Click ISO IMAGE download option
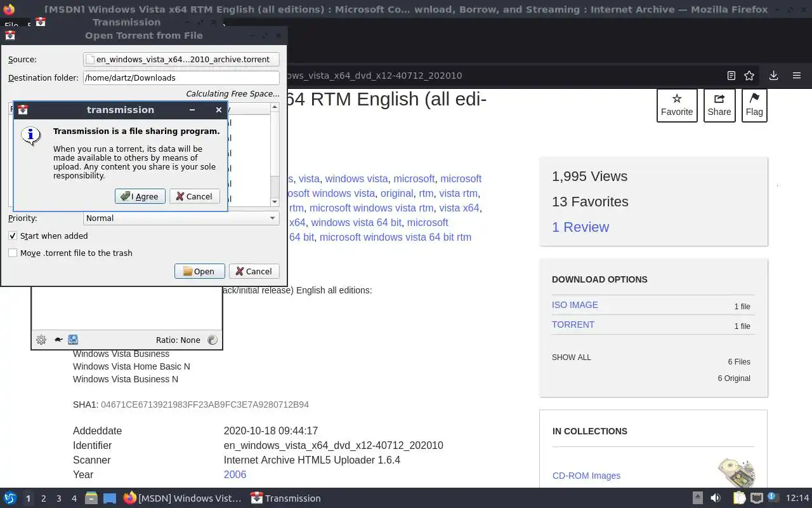 (x=575, y=305)
